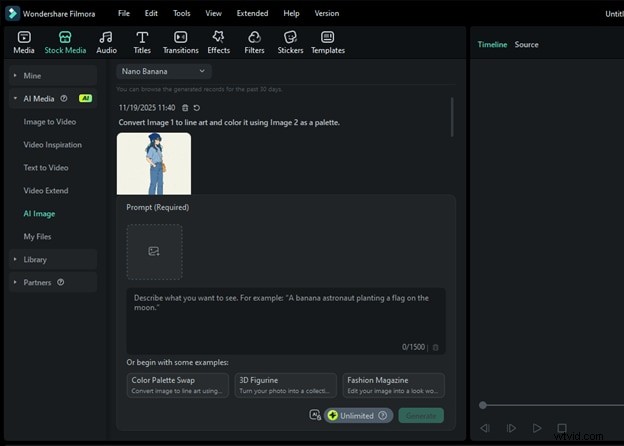The image size is (624, 446).
Task: Expand the Library section
Action: (x=15, y=259)
